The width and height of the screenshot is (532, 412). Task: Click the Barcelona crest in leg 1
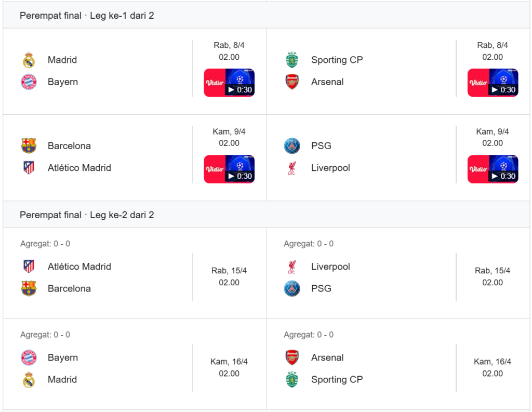coord(29,146)
